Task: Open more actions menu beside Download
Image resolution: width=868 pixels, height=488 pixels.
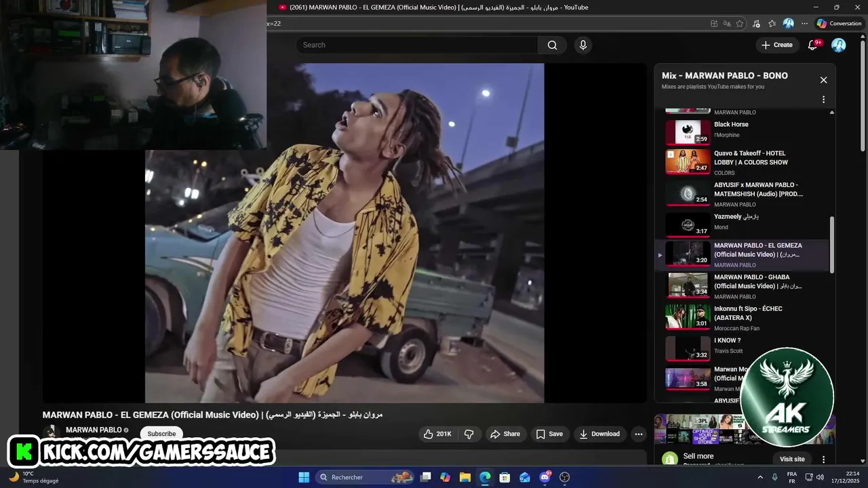Action: click(x=638, y=434)
